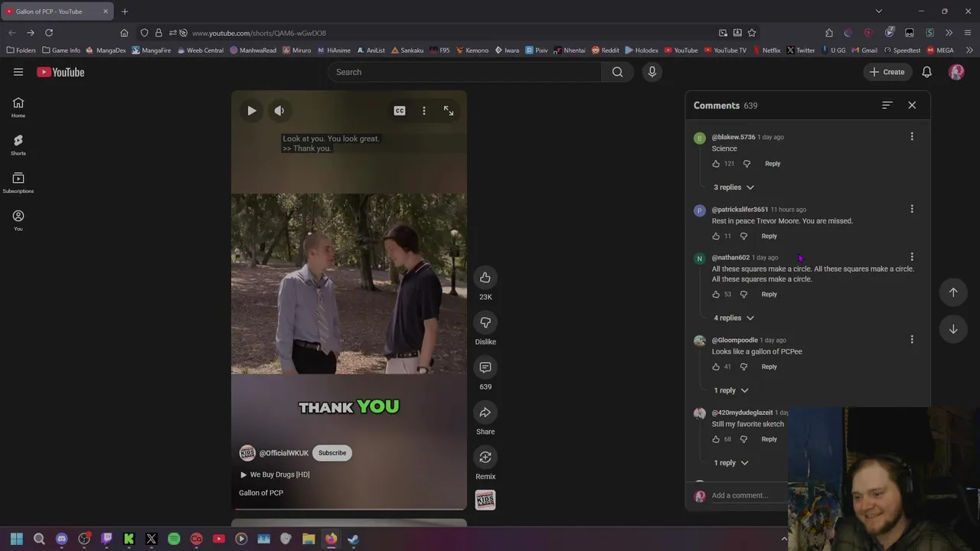The width and height of the screenshot is (980, 551).
Task: Expand 1 reply under @Gloompoodle's comment
Action: [731, 391]
